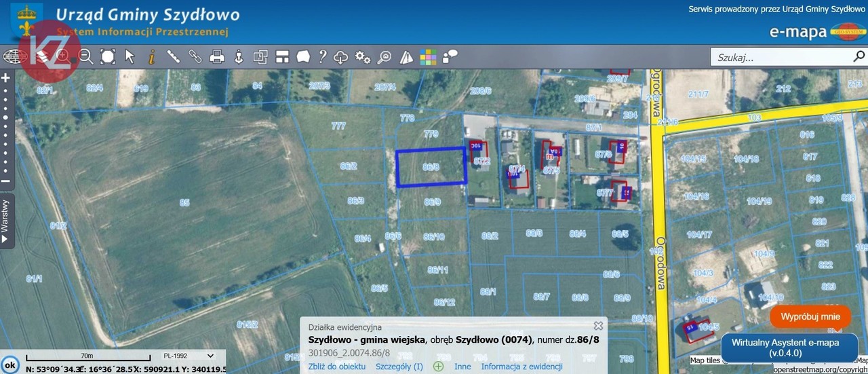Open the gears settings tool
The image size is (868, 374).
pos(363,56)
